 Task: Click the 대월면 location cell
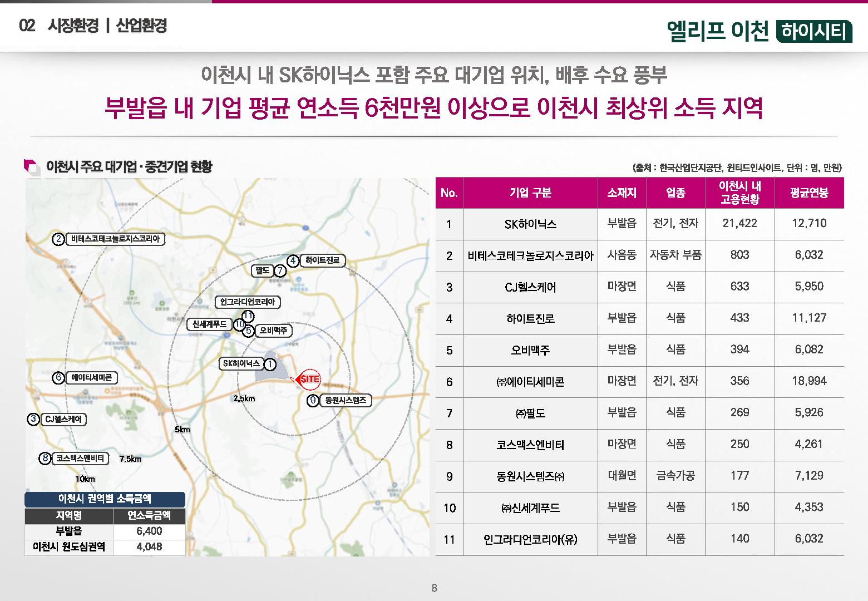click(x=622, y=475)
